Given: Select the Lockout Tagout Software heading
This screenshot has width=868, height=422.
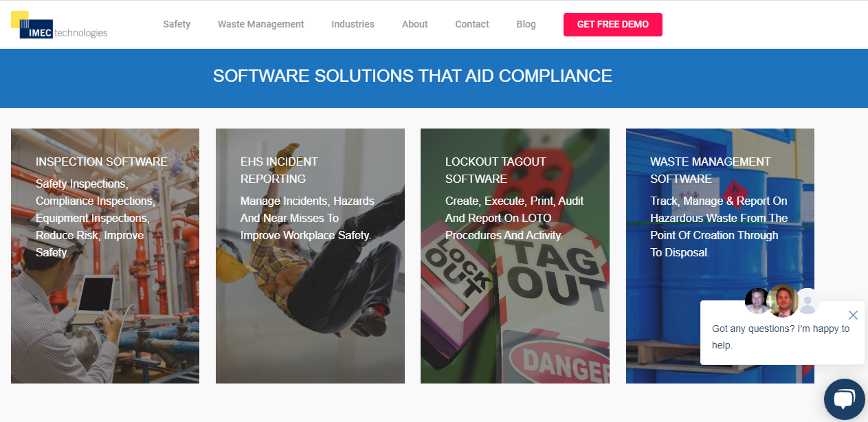Looking at the screenshot, I should (496, 170).
